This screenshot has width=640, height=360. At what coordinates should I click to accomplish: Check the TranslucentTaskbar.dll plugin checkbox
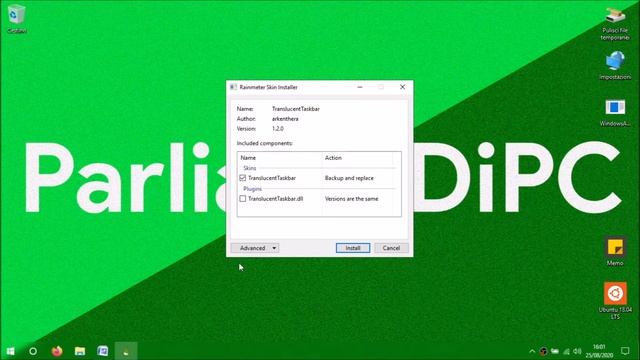(242, 199)
